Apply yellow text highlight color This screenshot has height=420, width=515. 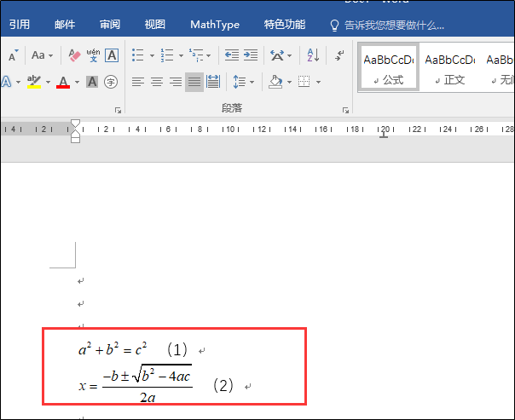pyautogui.click(x=34, y=82)
